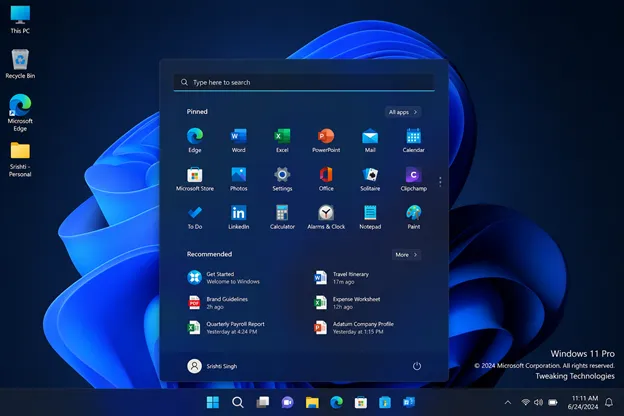
Task: Launch Paint from pinned apps
Action: click(413, 217)
